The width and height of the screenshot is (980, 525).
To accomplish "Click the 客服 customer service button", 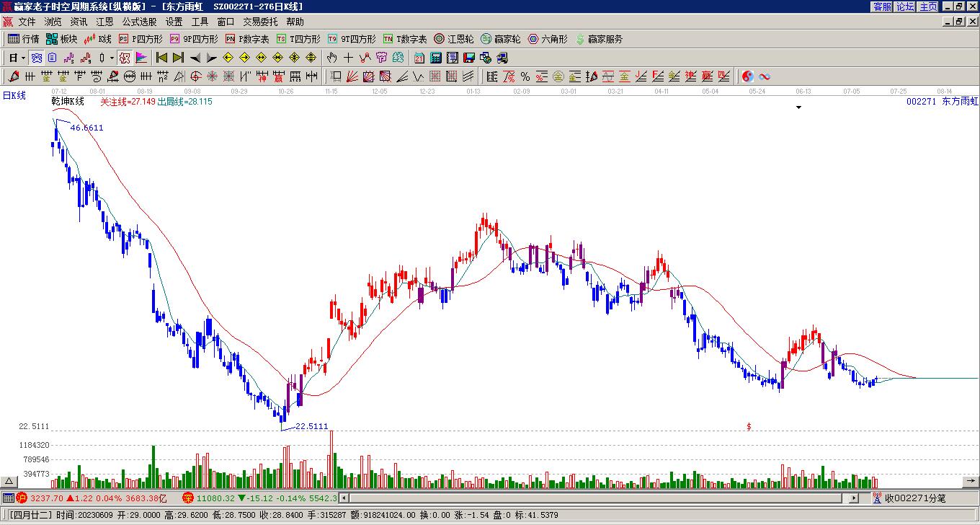I will pyautogui.click(x=883, y=6).
